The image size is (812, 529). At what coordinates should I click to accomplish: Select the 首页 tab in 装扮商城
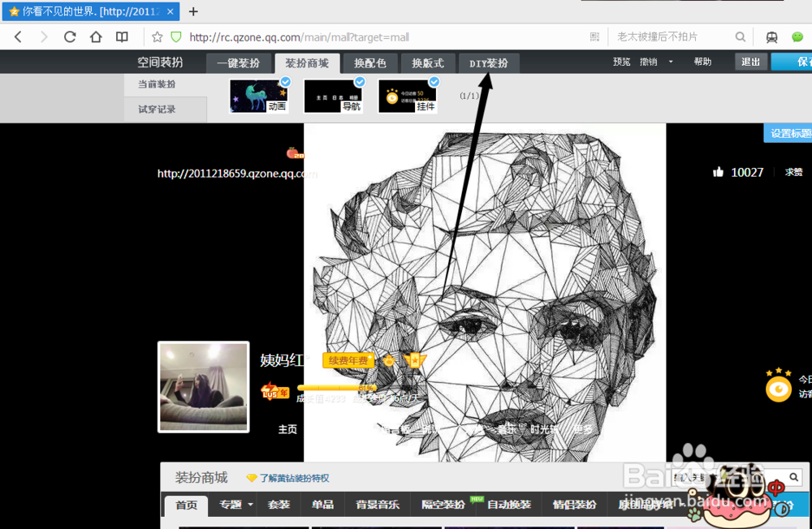click(187, 505)
